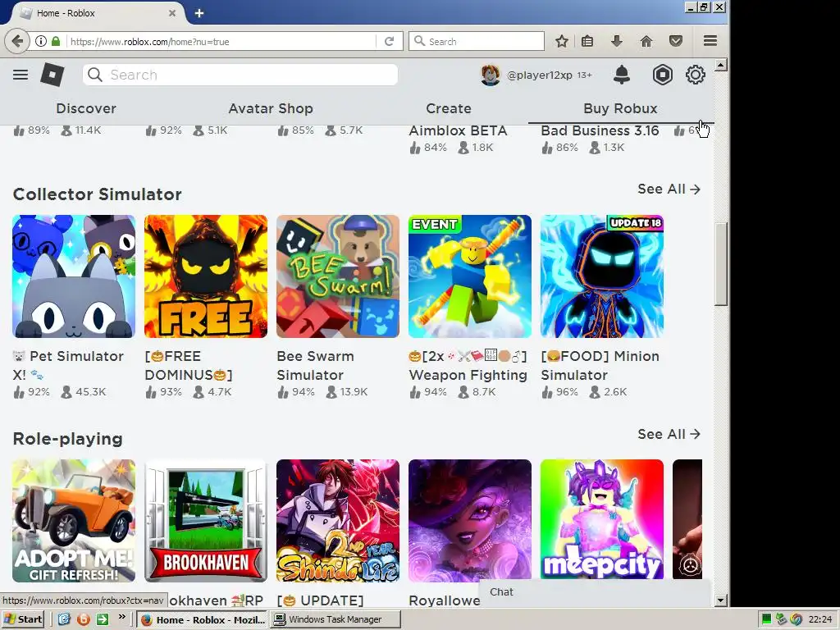
Task: Click the Roblox logo home icon
Action: point(52,75)
